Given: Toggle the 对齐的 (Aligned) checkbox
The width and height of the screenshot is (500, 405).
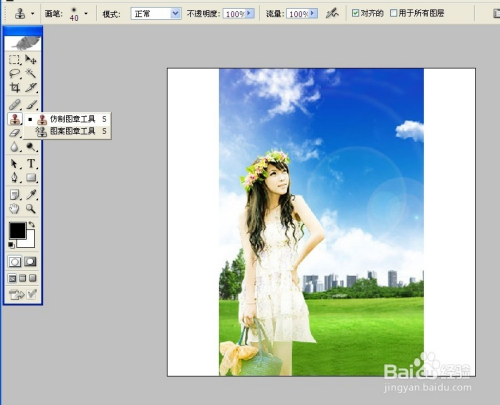Looking at the screenshot, I should pyautogui.click(x=355, y=13).
